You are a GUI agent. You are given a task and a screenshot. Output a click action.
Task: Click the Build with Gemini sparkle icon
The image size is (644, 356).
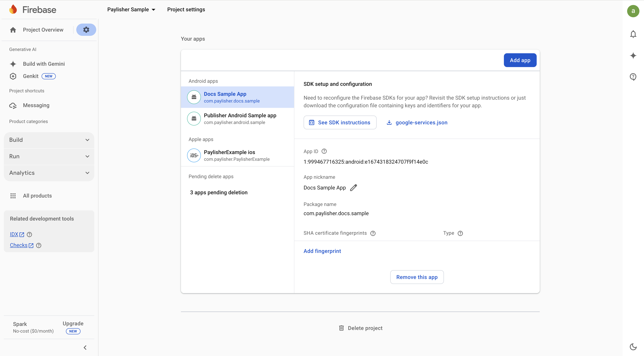(x=13, y=64)
